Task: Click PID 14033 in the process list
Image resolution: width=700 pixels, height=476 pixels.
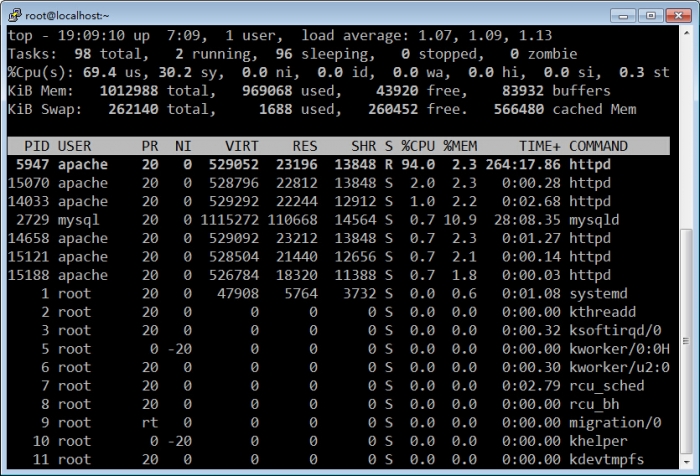Action: 28,201
